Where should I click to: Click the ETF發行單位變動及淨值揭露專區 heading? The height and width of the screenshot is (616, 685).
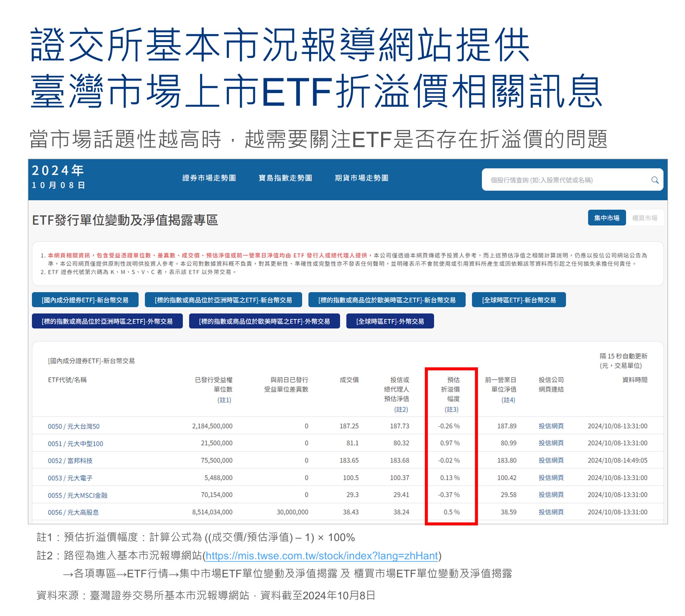tap(125, 220)
